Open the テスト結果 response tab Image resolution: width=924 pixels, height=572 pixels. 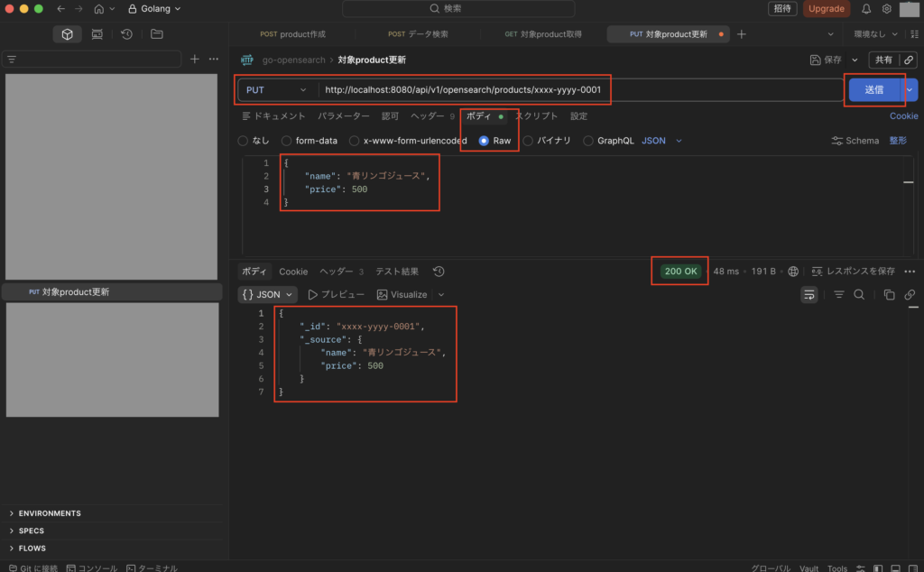point(397,272)
